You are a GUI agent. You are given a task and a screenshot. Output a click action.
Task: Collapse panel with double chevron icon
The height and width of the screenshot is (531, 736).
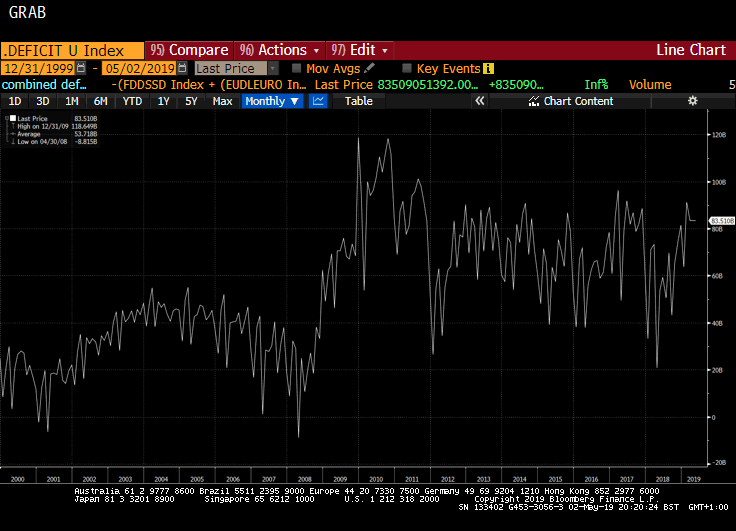[x=479, y=101]
